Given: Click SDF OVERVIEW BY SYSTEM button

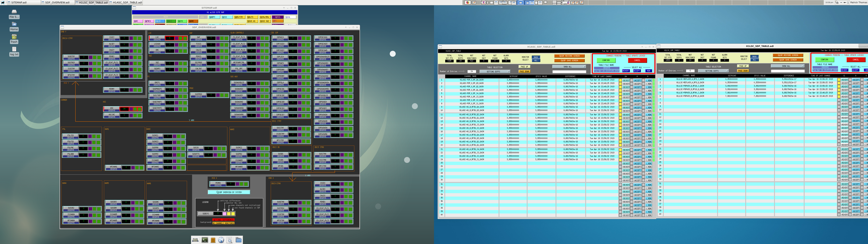Looking at the screenshot, I should 229,192.
